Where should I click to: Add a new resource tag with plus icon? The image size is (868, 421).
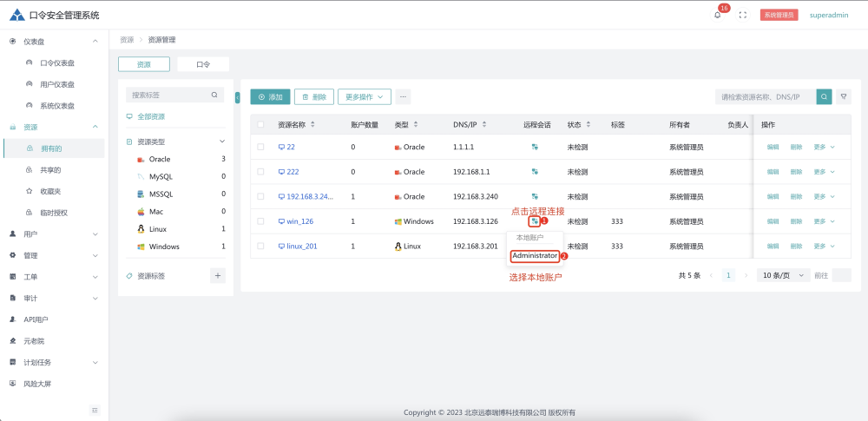click(x=218, y=275)
